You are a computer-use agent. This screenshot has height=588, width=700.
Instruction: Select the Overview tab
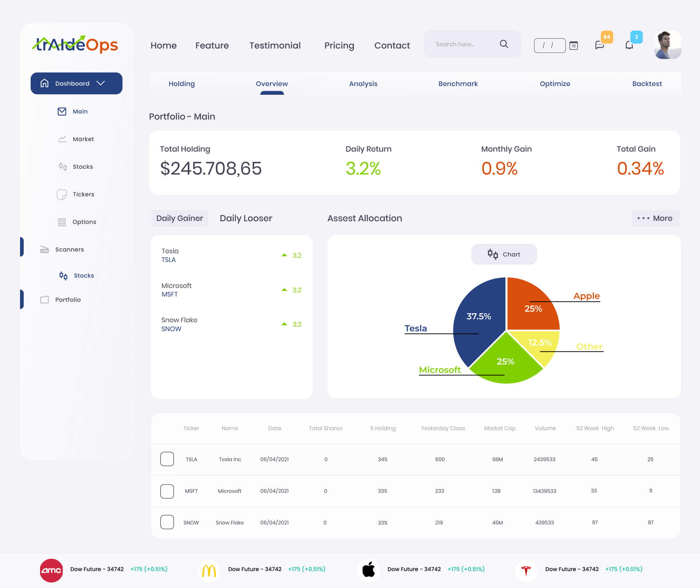tap(272, 83)
